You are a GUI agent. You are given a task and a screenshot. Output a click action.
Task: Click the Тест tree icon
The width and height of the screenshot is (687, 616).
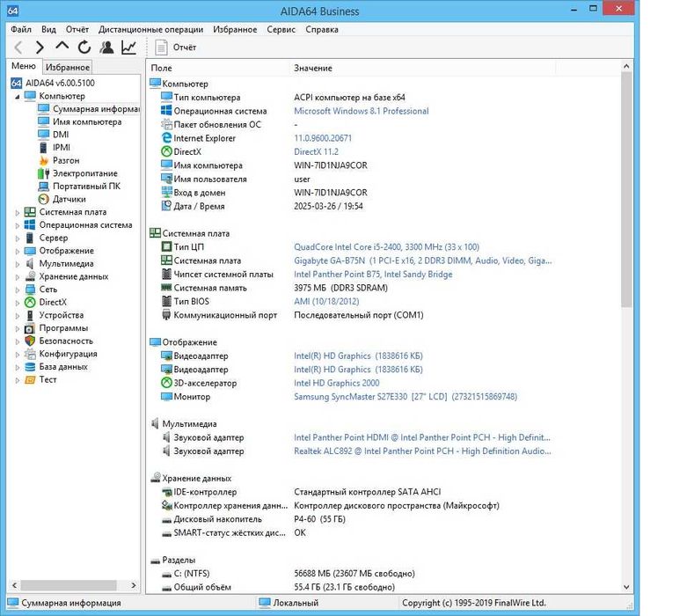[x=30, y=379]
